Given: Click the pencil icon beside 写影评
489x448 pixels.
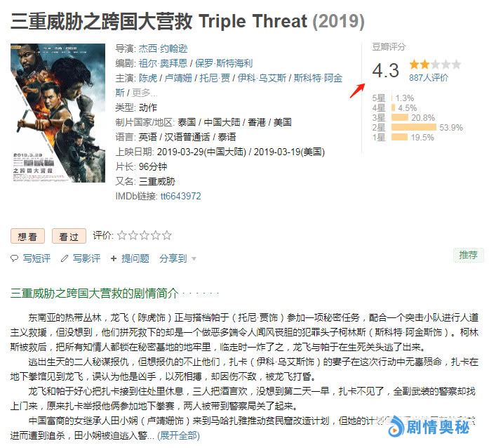Looking at the screenshot, I should [x=65, y=258].
